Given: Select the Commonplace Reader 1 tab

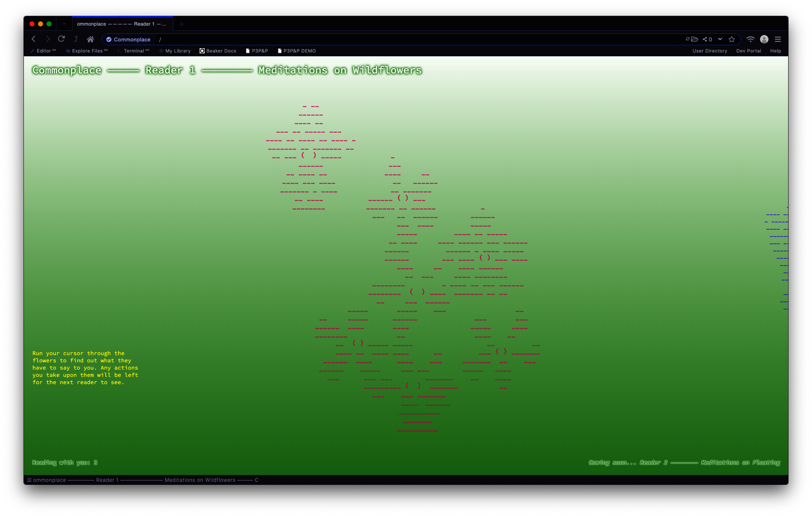Looking at the screenshot, I should point(122,24).
